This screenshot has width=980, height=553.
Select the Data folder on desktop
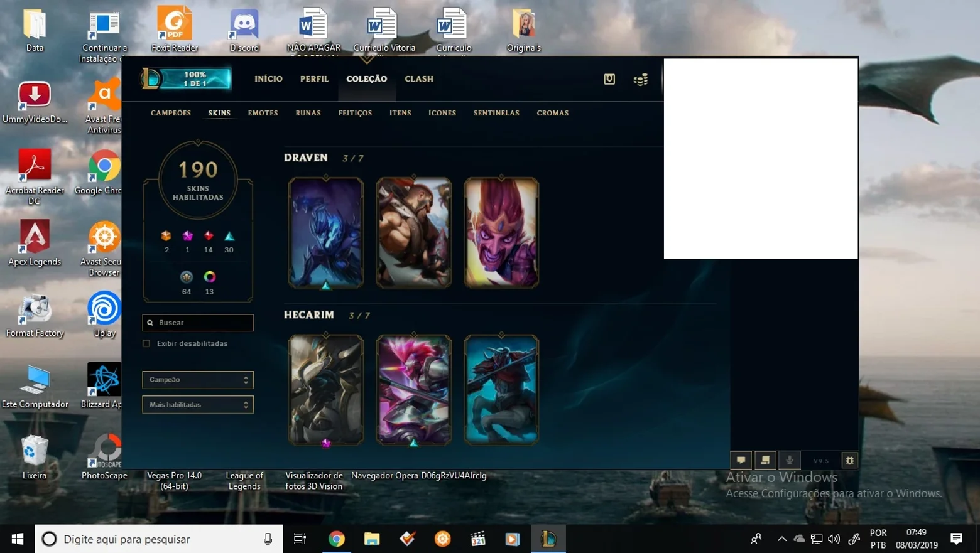click(x=35, y=30)
